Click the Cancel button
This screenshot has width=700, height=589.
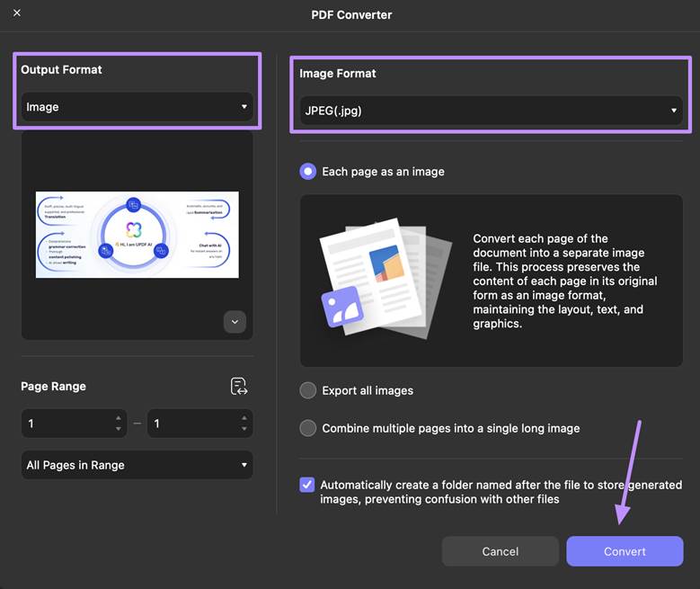point(500,551)
